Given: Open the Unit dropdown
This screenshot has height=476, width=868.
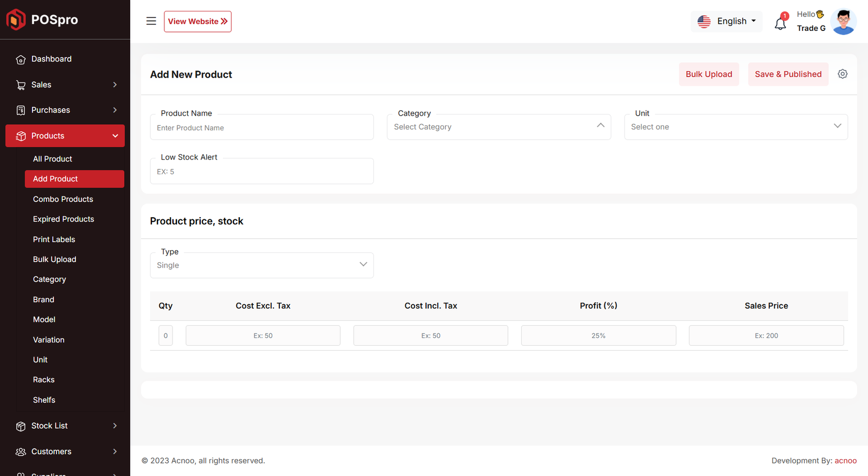Looking at the screenshot, I should 736,127.
